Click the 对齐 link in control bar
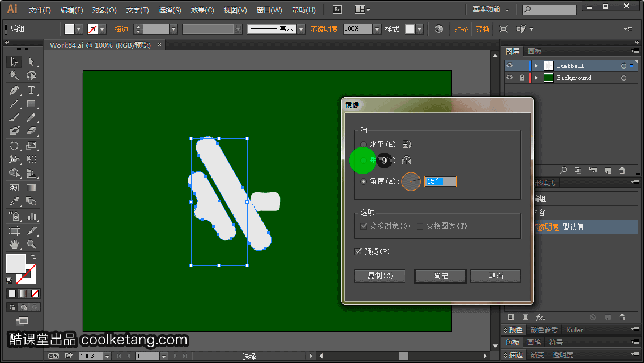Screen dimensions: 644x363 (x=461, y=29)
